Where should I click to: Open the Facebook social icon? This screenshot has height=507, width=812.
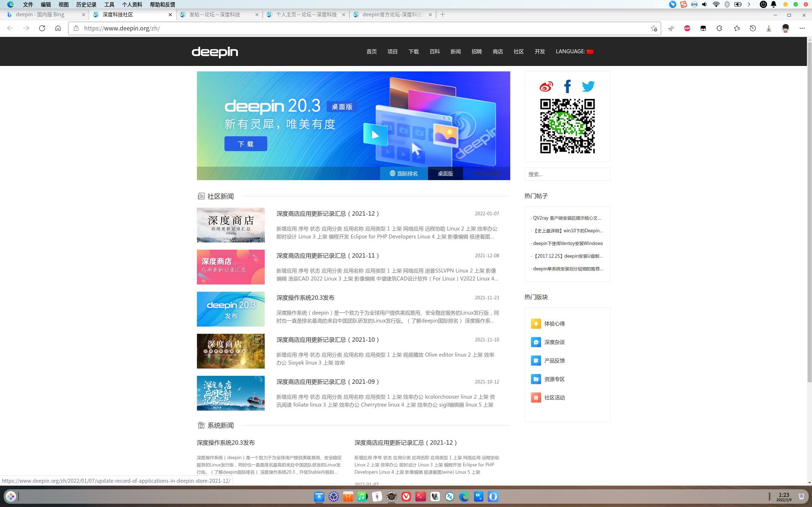(x=567, y=87)
